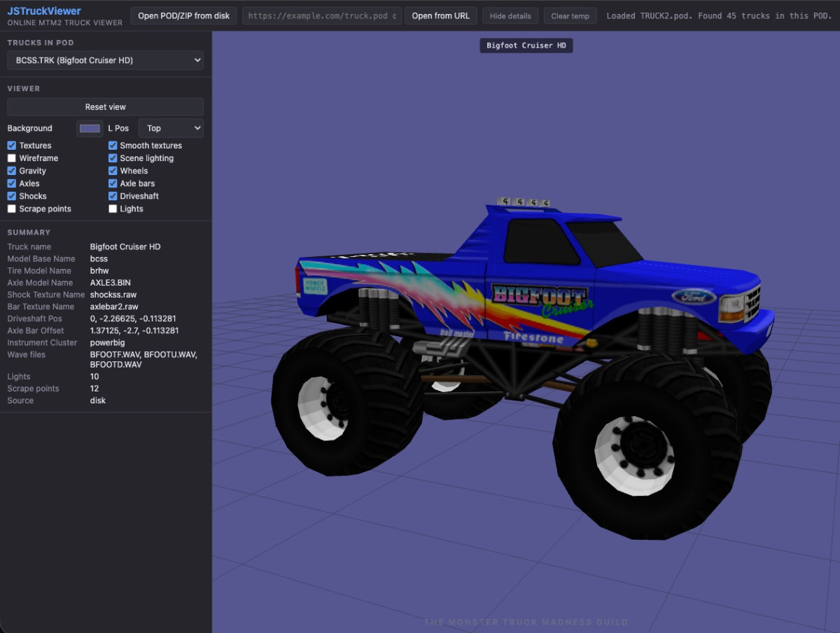Click the Scrape points count 12
Viewport: 840px width, 633px height.
tap(94, 389)
